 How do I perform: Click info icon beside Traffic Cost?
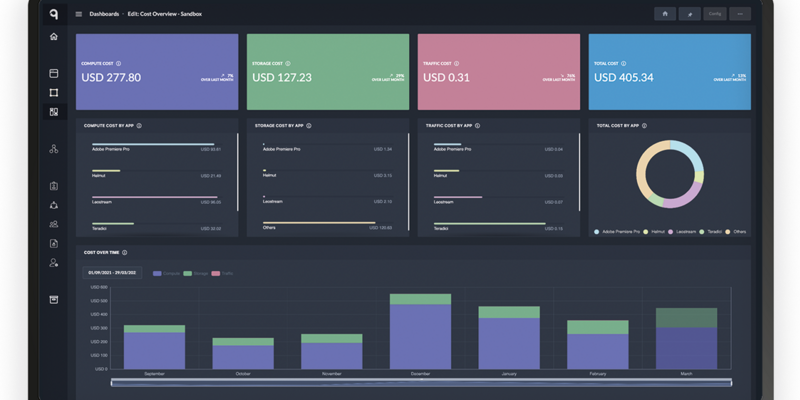click(456, 64)
